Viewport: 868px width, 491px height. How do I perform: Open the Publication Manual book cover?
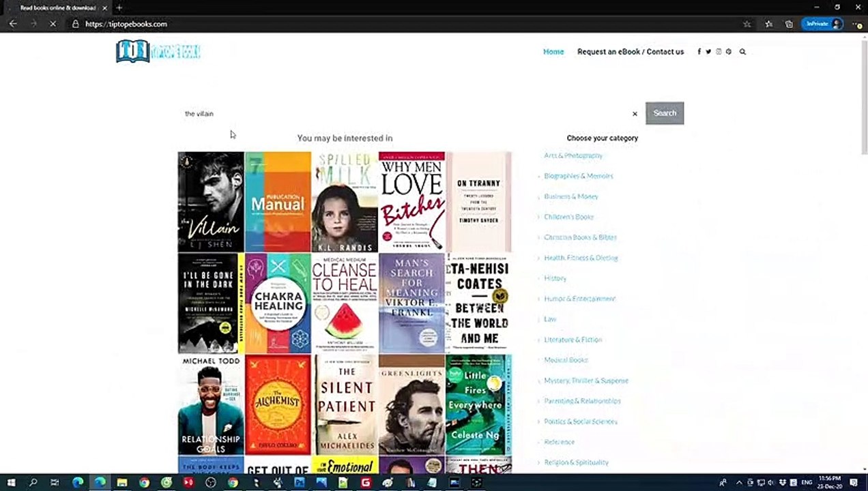[x=278, y=202]
